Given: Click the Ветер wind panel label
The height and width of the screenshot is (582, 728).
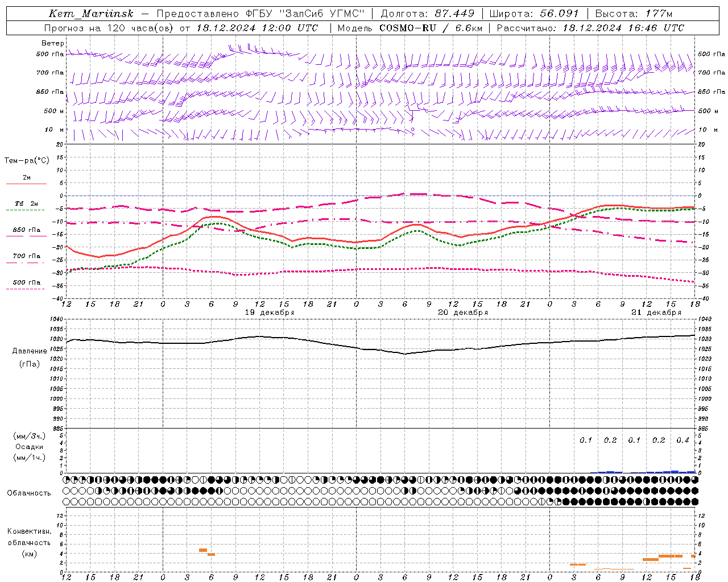Looking at the screenshot, I should (x=53, y=43).
